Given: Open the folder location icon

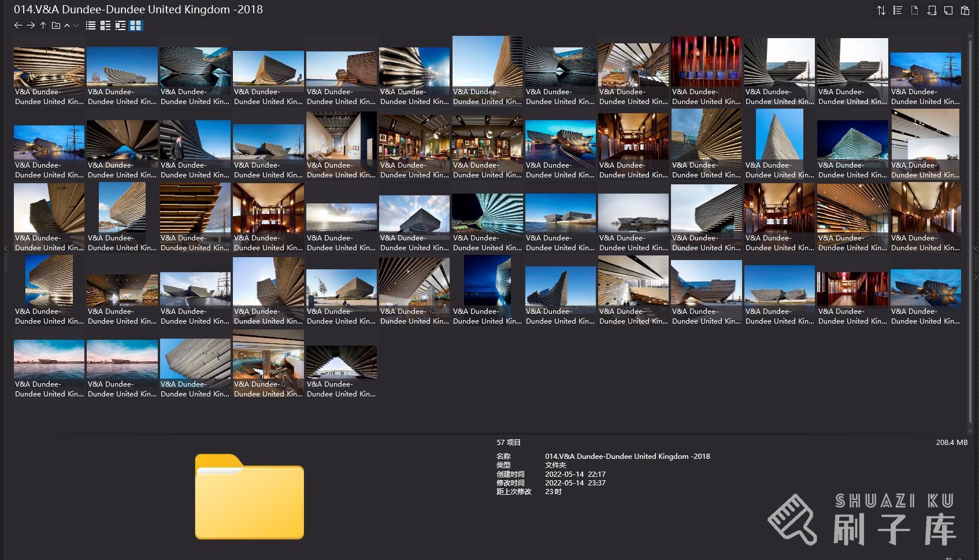Looking at the screenshot, I should pos(56,25).
